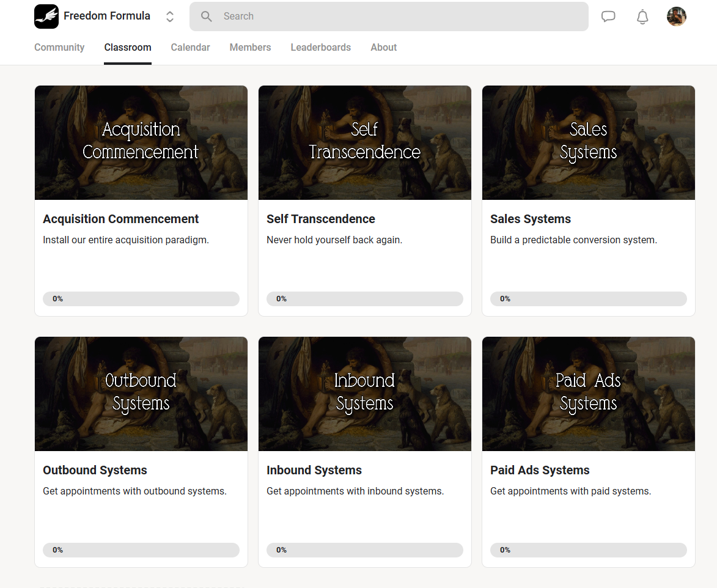This screenshot has width=717, height=588.
Task: Click the Freedom Formula winged logo icon
Action: [x=46, y=17]
